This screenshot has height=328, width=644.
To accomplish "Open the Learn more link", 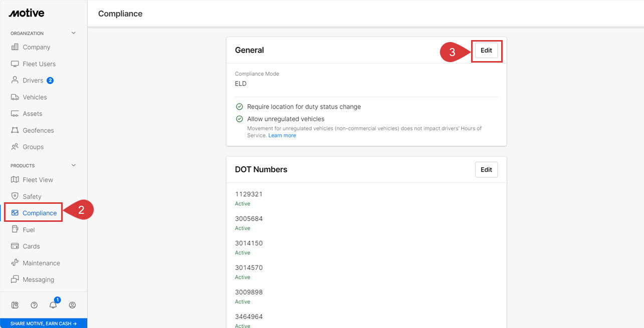I will pos(282,136).
